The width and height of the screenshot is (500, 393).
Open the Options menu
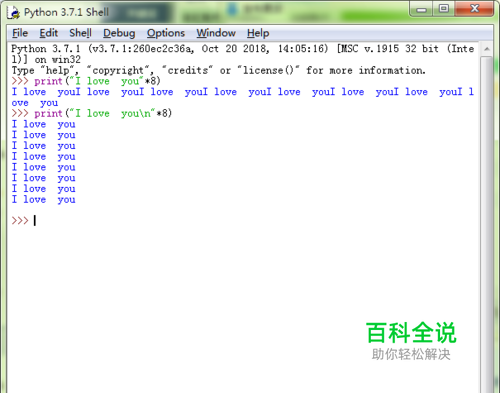166,33
